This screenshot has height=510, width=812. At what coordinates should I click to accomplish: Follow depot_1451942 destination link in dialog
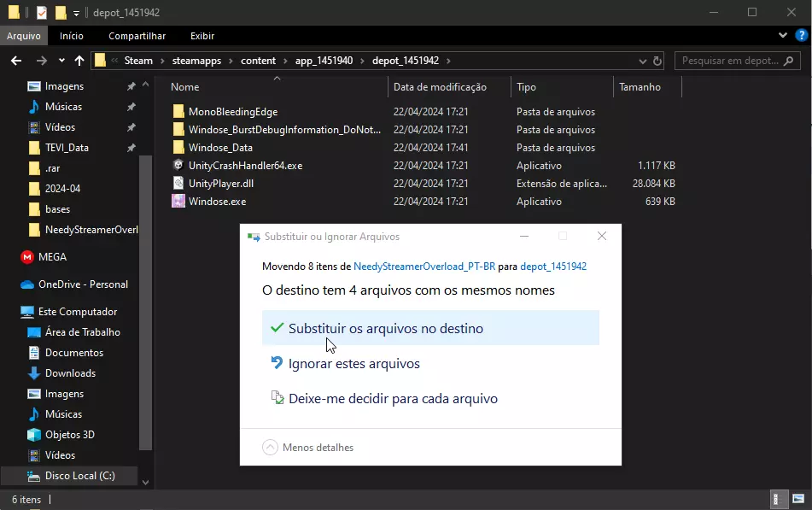point(553,267)
